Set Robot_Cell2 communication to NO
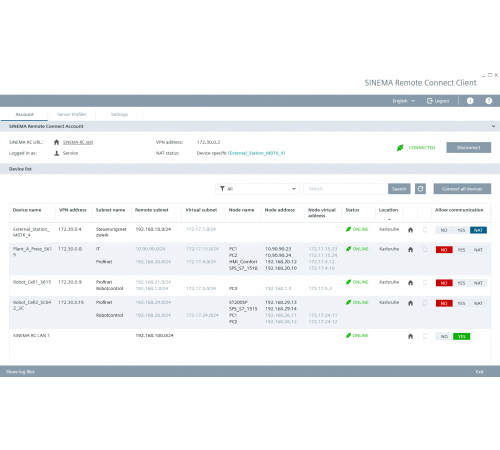This screenshot has height=450, width=500. point(444,303)
